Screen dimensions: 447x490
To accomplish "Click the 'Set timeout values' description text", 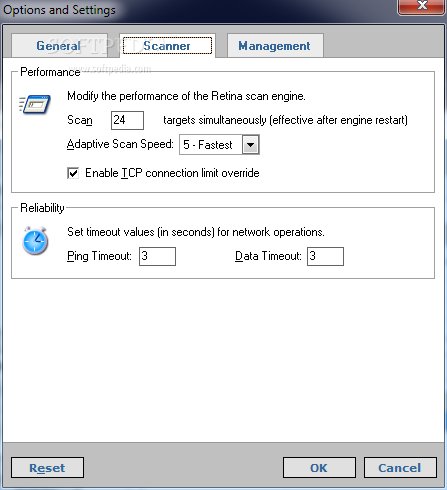I will pyautogui.click(x=196, y=232).
